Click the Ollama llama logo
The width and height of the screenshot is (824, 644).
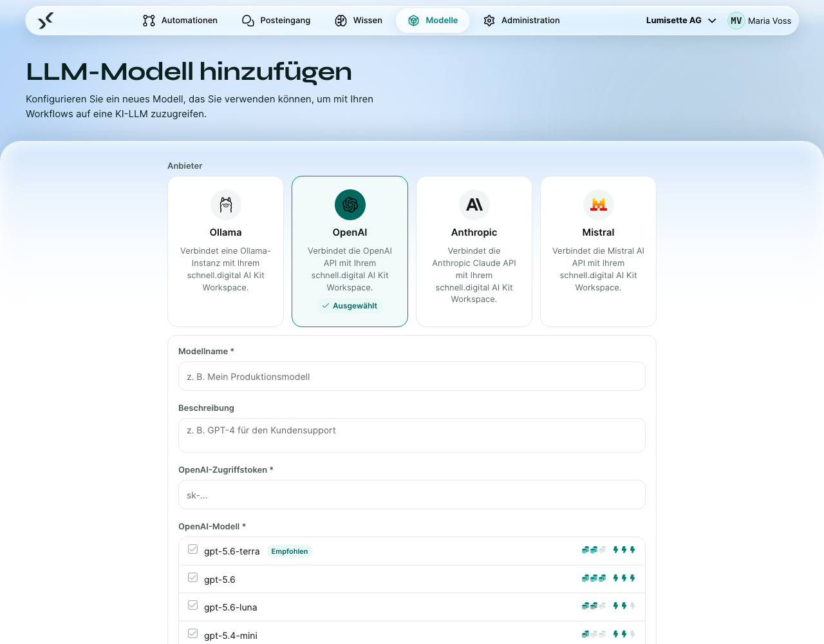pyautogui.click(x=226, y=205)
